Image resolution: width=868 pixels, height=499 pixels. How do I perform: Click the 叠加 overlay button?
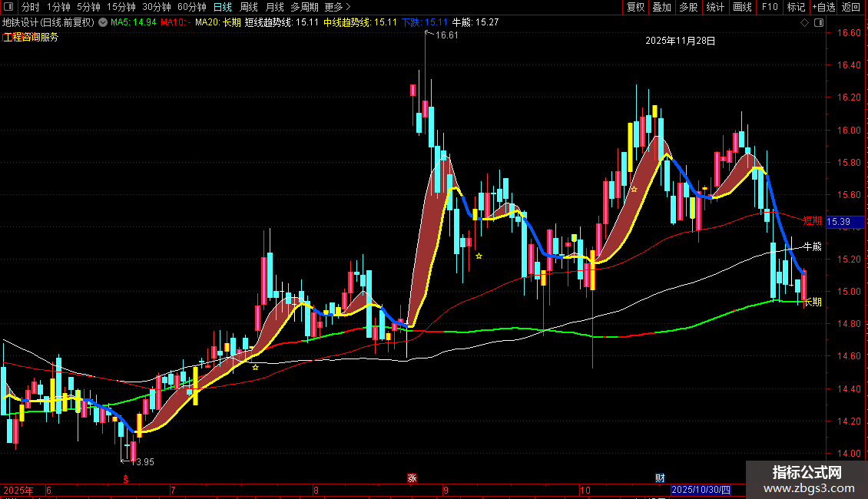pos(662,7)
